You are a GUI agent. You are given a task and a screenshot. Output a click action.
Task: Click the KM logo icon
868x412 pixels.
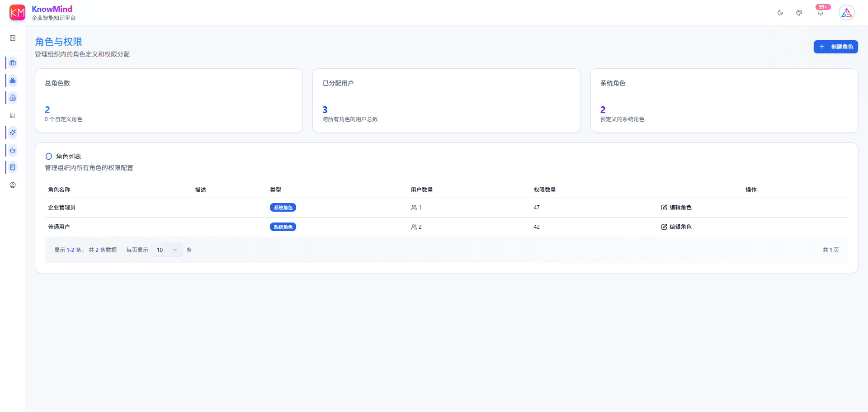(x=17, y=13)
